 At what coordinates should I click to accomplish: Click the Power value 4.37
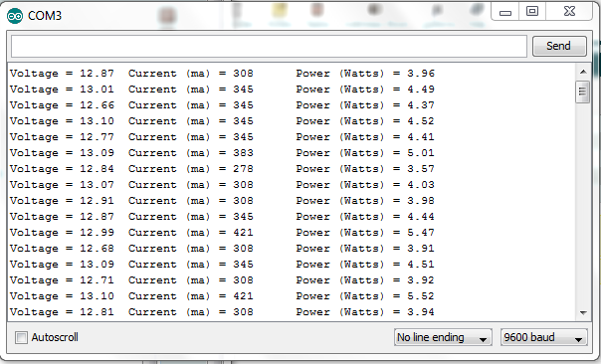point(421,105)
